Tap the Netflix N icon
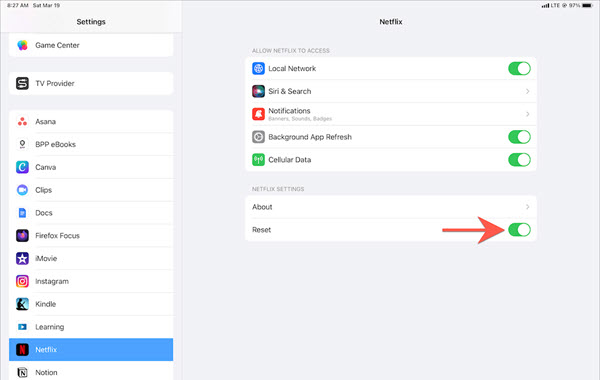600x380 pixels. click(x=22, y=349)
